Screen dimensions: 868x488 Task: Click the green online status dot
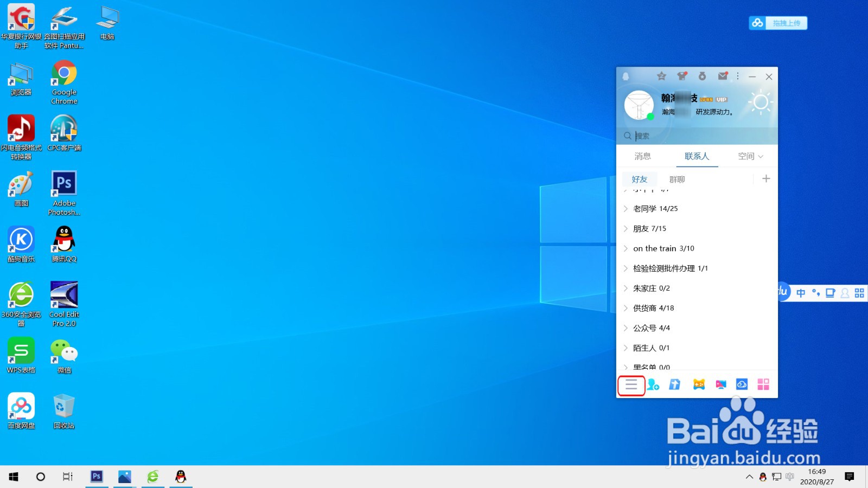(x=650, y=117)
